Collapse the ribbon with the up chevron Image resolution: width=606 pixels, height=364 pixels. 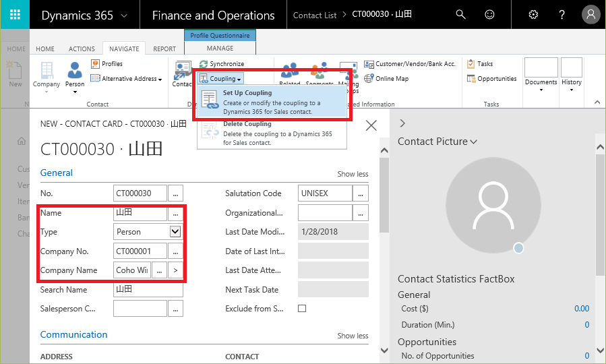coord(597,102)
